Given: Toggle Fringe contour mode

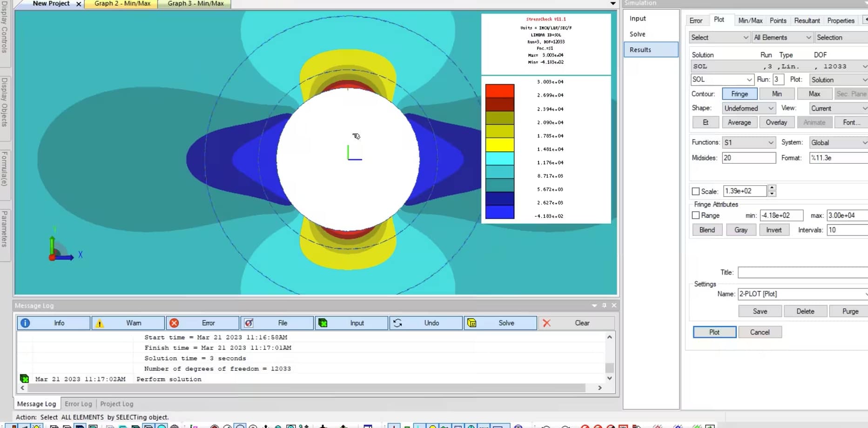Looking at the screenshot, I should pos(740,94).
